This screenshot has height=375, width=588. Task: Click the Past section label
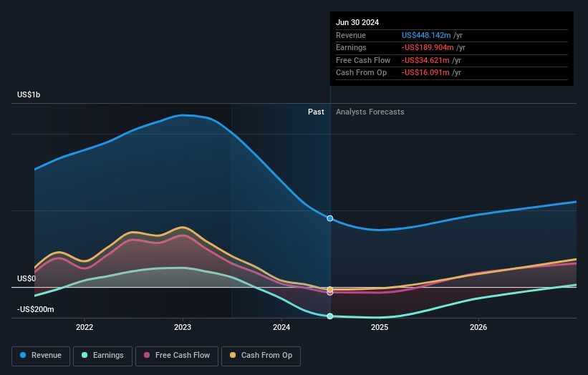click(316, 112)
